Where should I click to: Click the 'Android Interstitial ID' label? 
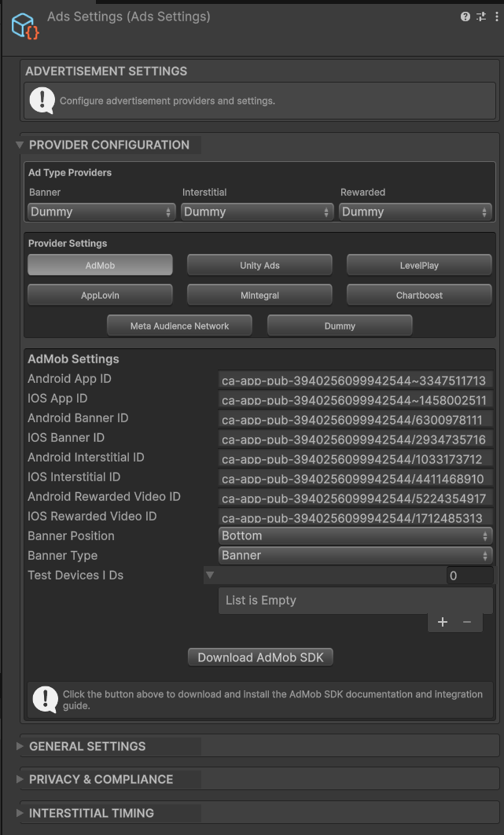(x=86, y=457)
